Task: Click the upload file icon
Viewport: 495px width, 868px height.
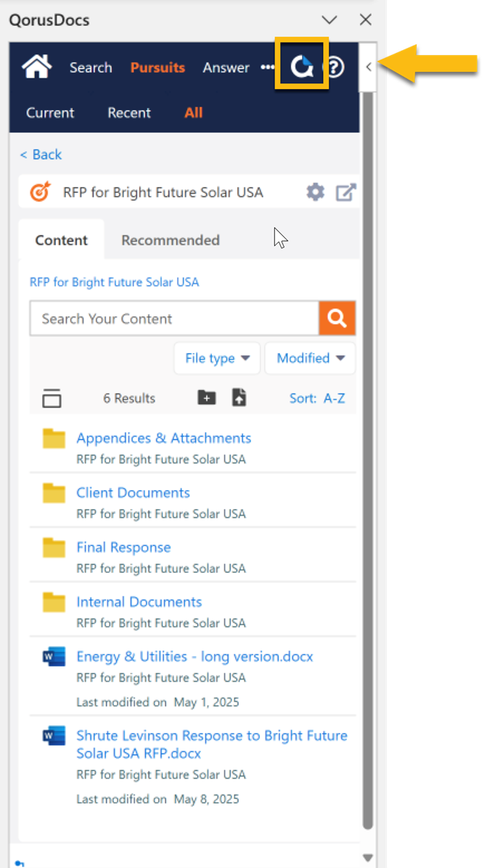Action: 239,397
